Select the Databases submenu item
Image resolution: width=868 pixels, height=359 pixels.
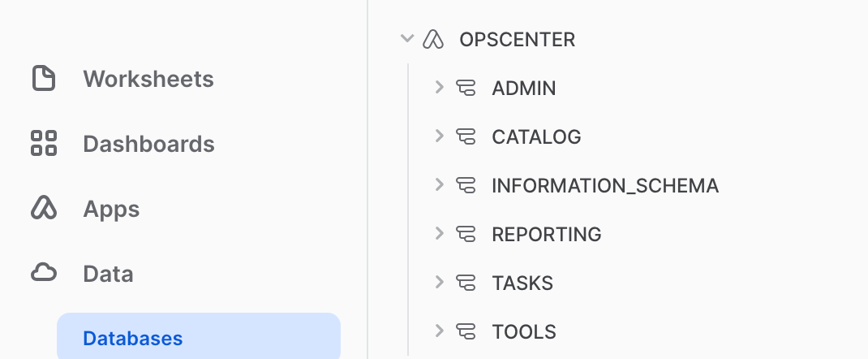click(x=199, y=337)
